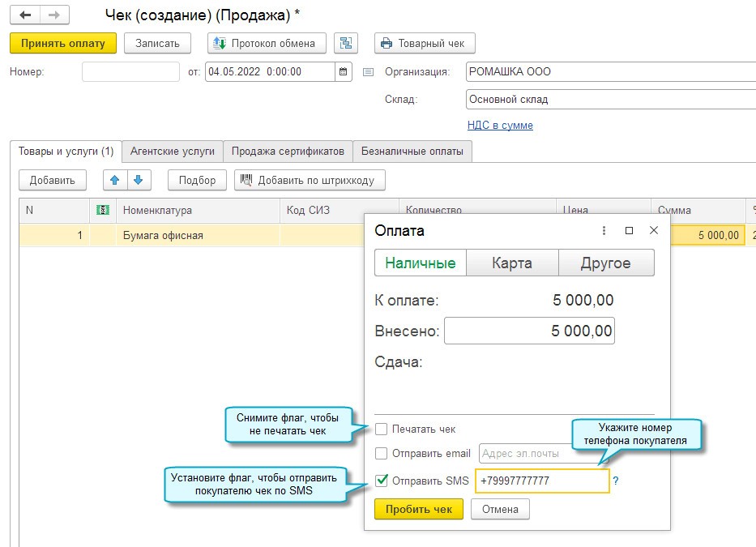This screenshot has width=756, height=547.
Task: Move the row up with the arrow
Action: pyautogui.click(x=116, y=180)
